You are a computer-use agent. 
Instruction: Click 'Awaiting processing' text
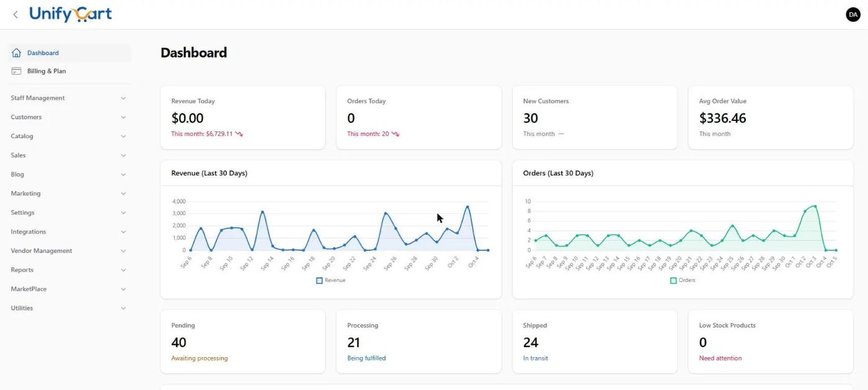[x=200, y=358]
